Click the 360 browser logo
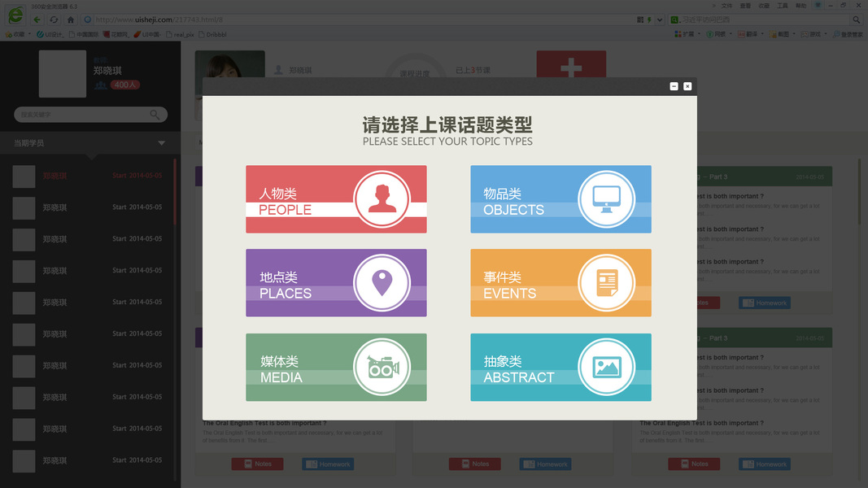This screenshot has width=868, height=488. [15, 15]
